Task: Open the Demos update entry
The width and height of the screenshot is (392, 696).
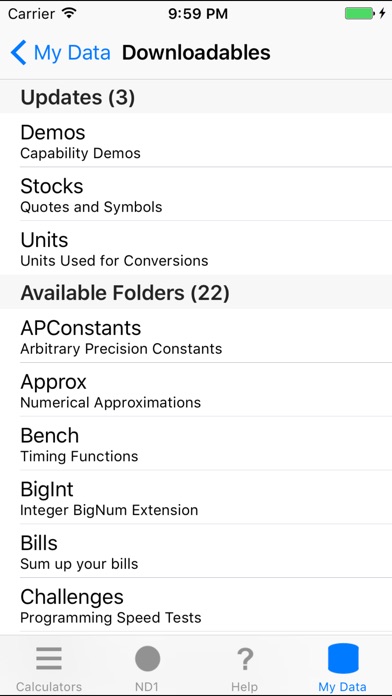Action: (x=196, y=140)
